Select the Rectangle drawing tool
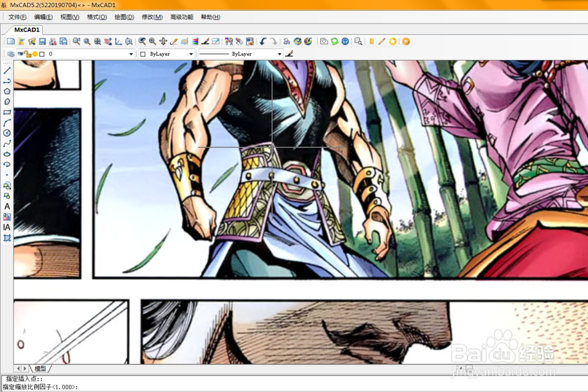 pos(6,112)
